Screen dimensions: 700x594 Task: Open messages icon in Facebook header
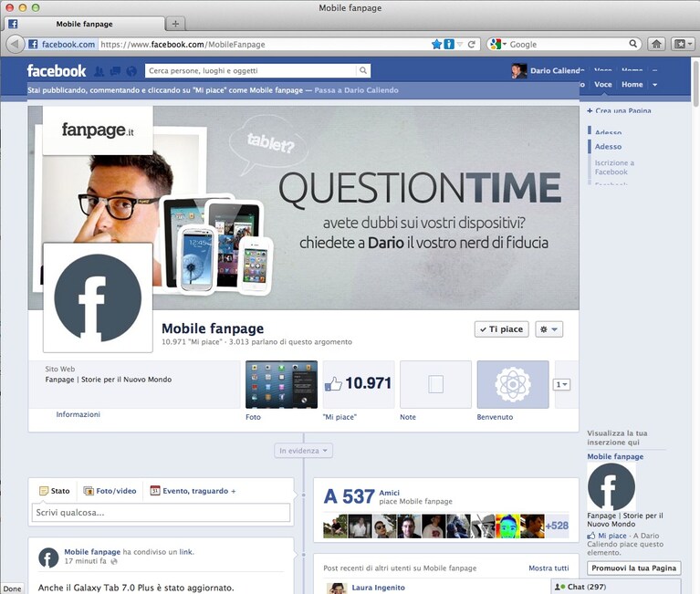coord(115,71)
